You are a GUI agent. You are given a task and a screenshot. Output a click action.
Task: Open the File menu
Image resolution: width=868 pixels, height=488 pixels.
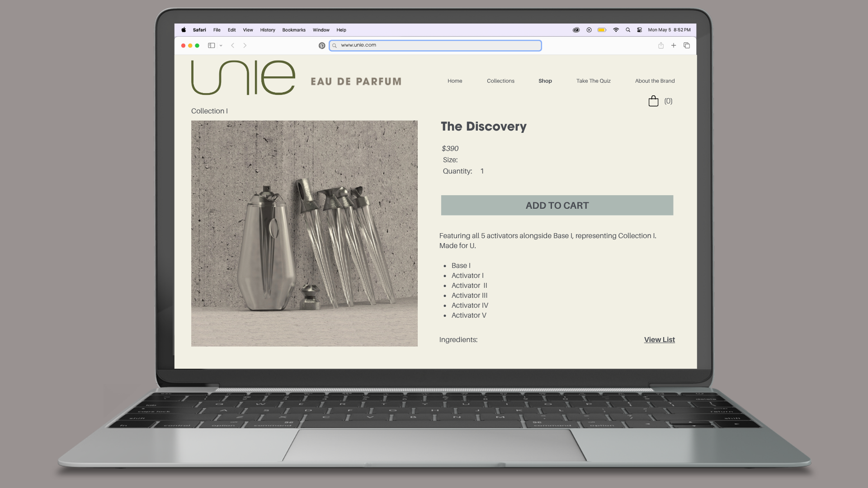(x=217, y=30)
